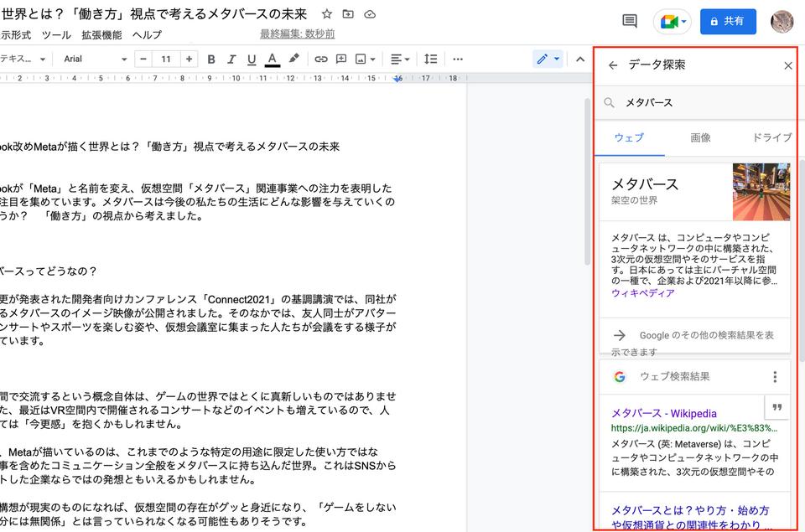Viewport: 805px width, 532px height.
Task: Check the cloud save status icon
Action: [370, 14]
